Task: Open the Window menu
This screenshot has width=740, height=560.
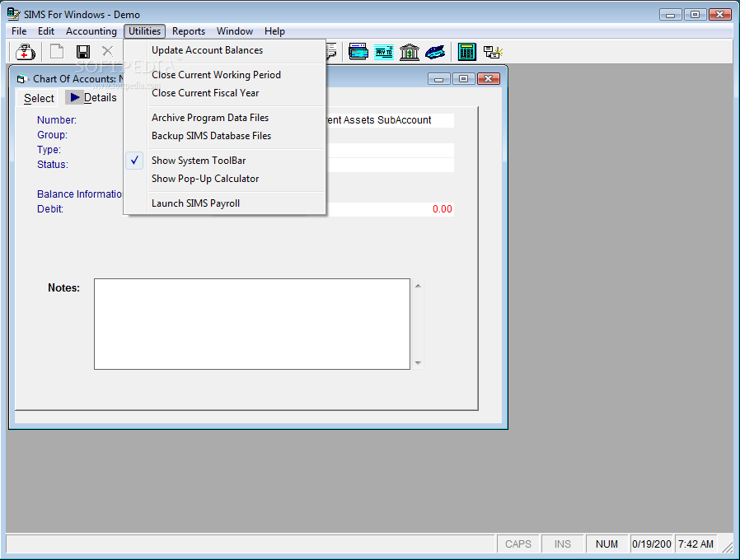Action: 235,31
